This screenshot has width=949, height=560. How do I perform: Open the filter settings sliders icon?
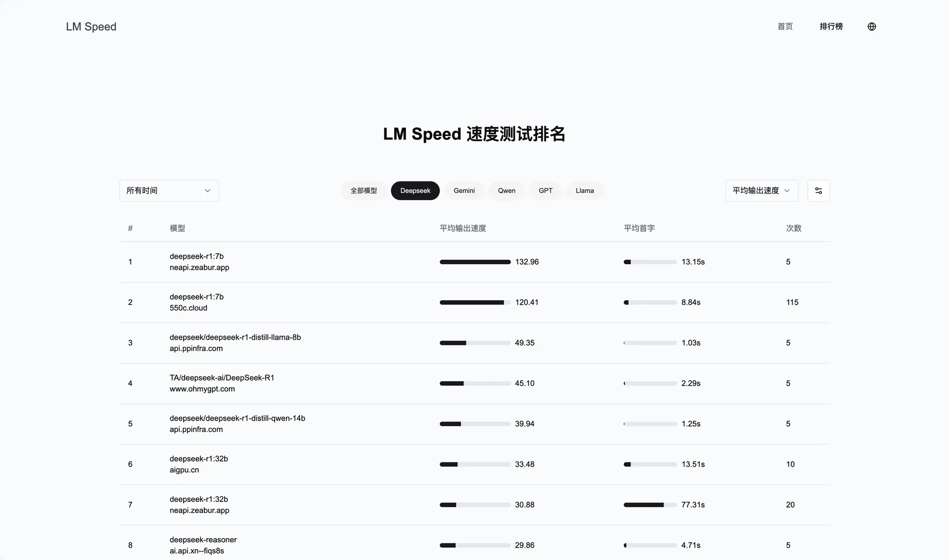click(818, 191)
